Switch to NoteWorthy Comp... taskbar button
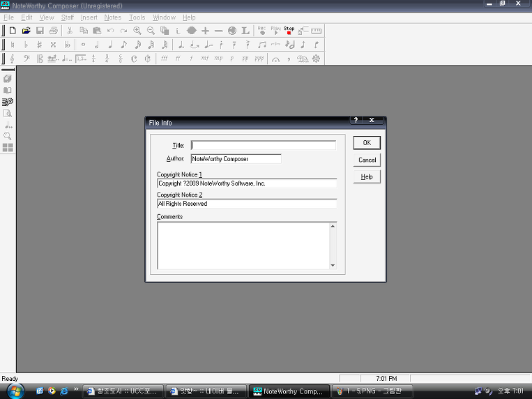This screenshot has width=532, height=399. click(289, 391)
